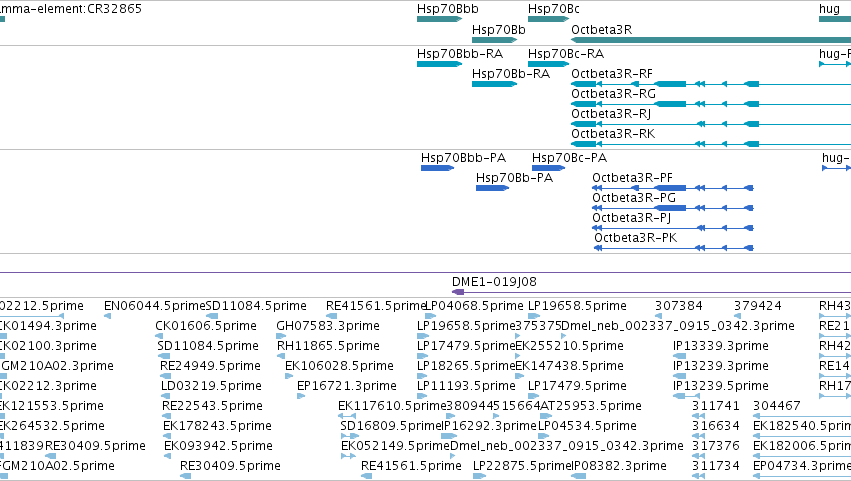Open EST label 311734
Viewport: 851px width, 481px height.
point(716,467)
